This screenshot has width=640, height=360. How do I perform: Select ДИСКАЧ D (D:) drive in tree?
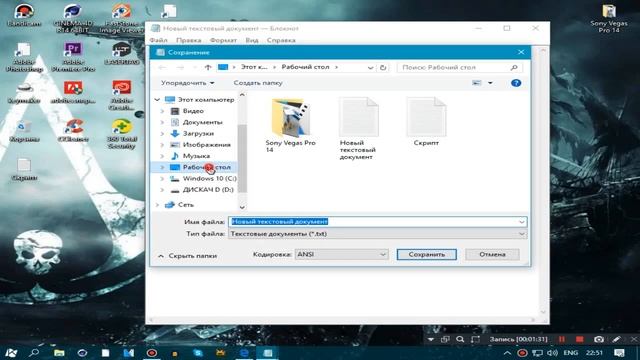(x=208, y=190)
